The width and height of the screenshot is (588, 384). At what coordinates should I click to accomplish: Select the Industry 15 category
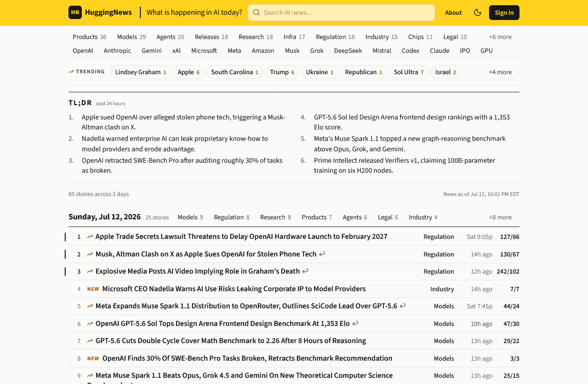click(382, 37)
